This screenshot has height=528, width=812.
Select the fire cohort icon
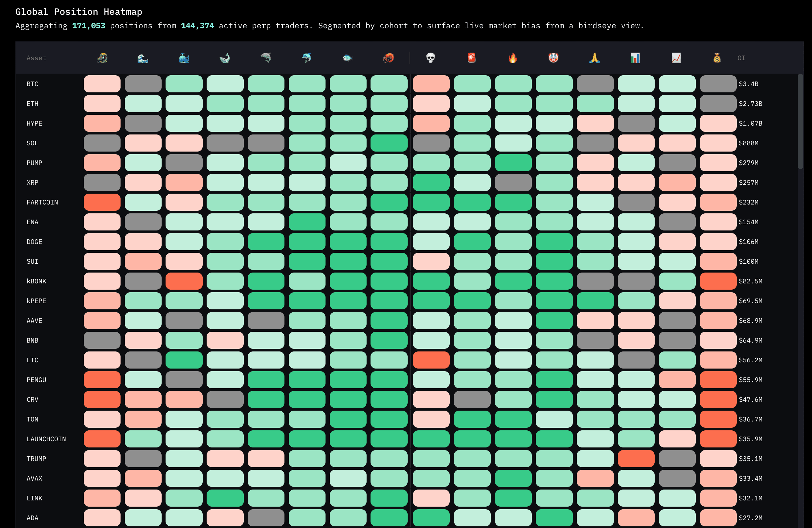(513, 58)
